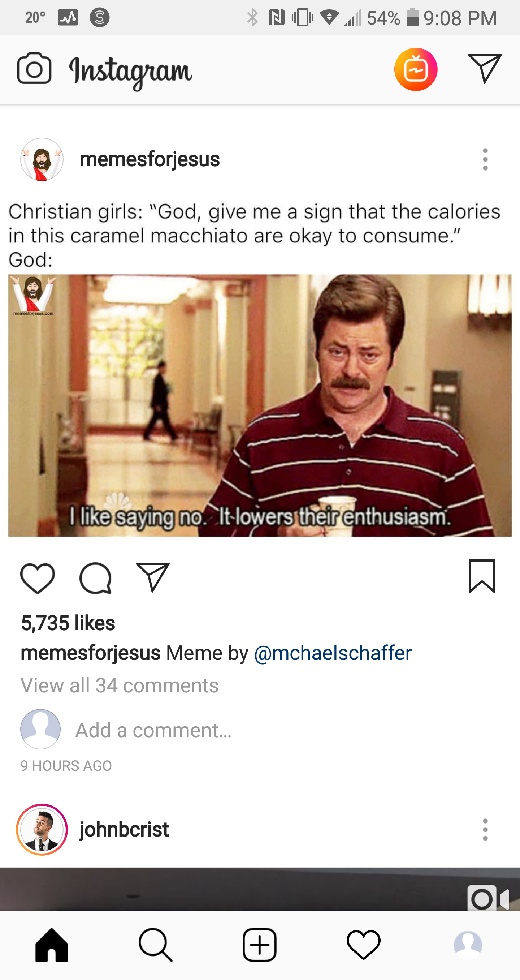Open the camera from the top bar
This screenshot has height=980, width=520.
(x=34, y=69)
